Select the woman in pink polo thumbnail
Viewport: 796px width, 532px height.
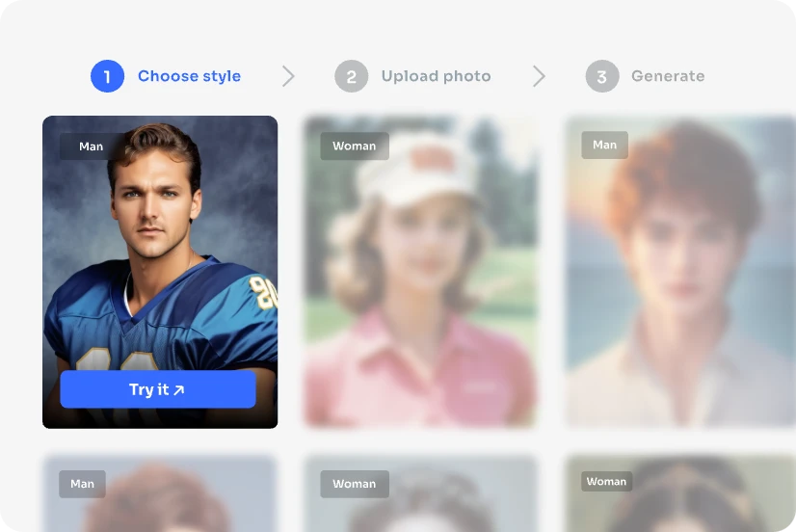click(x=421, y=272)
